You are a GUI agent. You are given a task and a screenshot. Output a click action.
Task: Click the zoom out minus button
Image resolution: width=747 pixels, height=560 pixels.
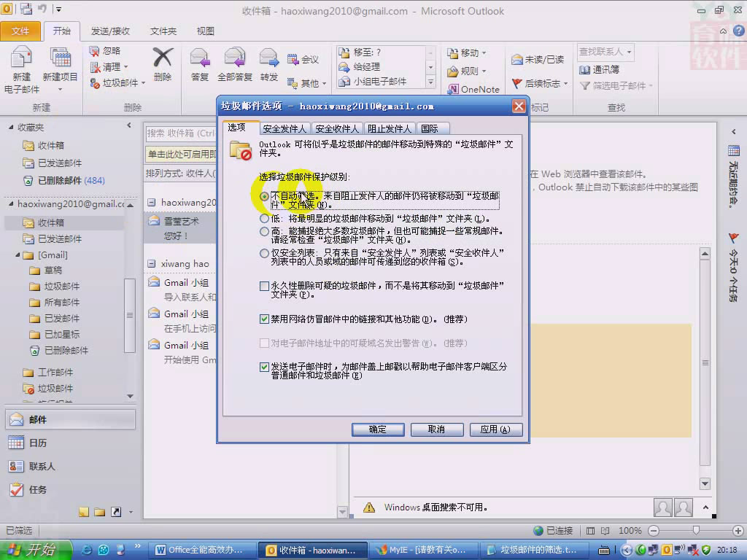pos(654,531)
